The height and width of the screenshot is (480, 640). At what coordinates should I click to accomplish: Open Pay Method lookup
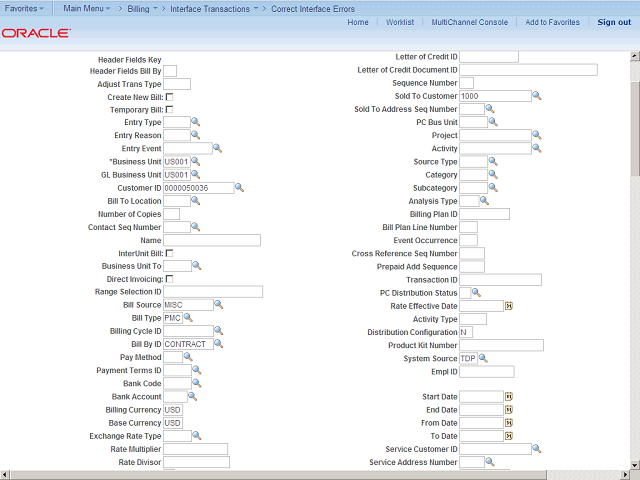click(x=188, y=356)
